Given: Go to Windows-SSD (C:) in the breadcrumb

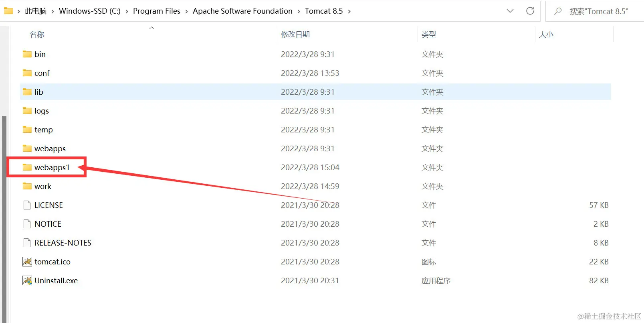Looking at the screenshot, I should pyautogui.click(x=90, y=11).
